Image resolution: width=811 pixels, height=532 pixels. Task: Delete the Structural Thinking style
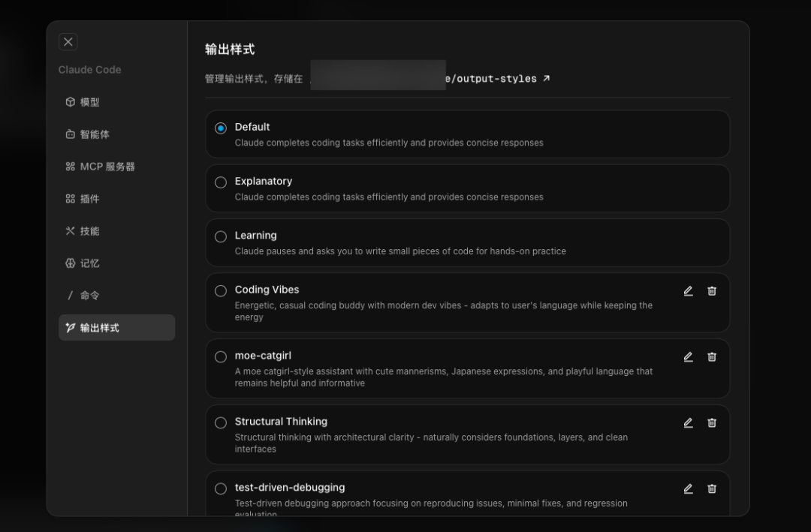[x=712, y=423]
